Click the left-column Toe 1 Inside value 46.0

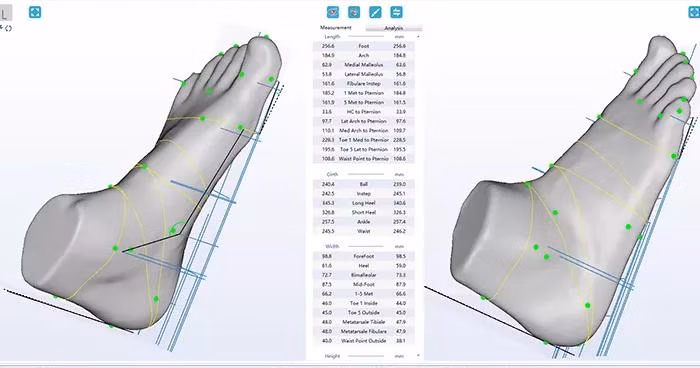point(327,303)
